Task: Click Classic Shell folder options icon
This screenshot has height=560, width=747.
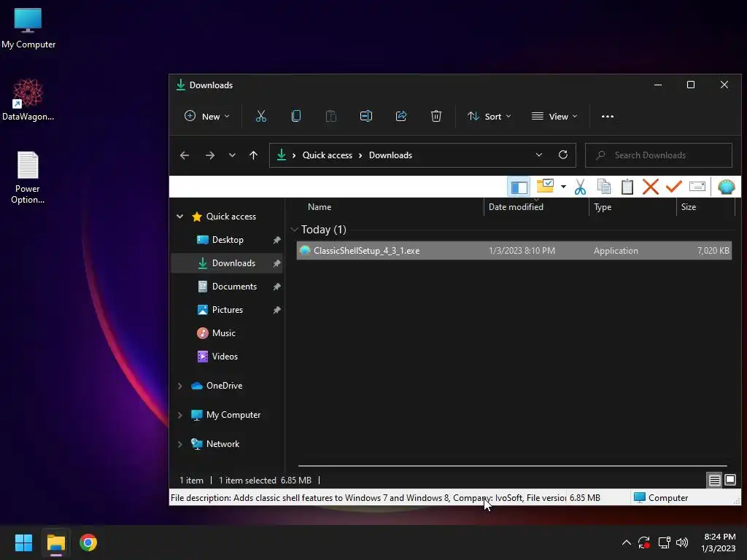Action: tap(545, 186)
